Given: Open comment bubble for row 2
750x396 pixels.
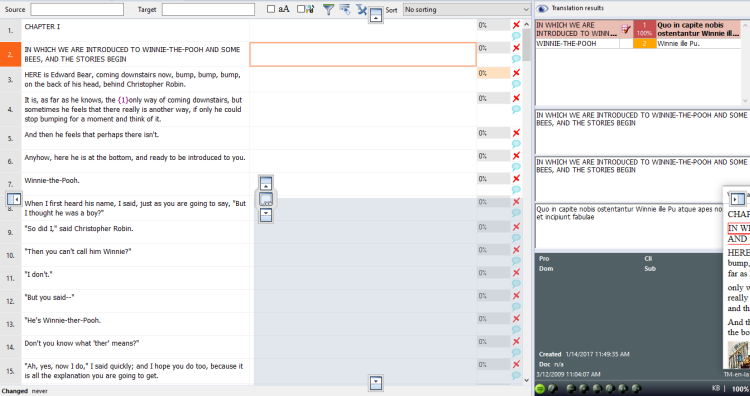Looking at the screenshot, I should (x=516, y=59).
